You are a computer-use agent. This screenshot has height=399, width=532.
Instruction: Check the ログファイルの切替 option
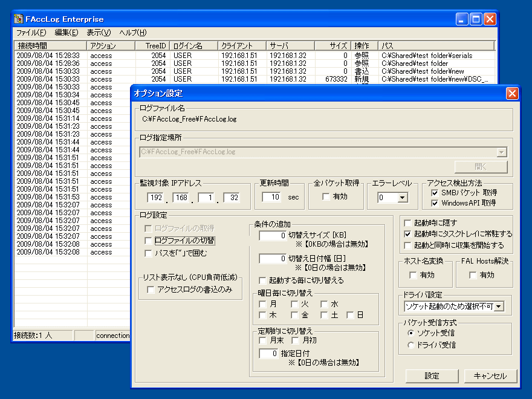(x=148, y=241)
